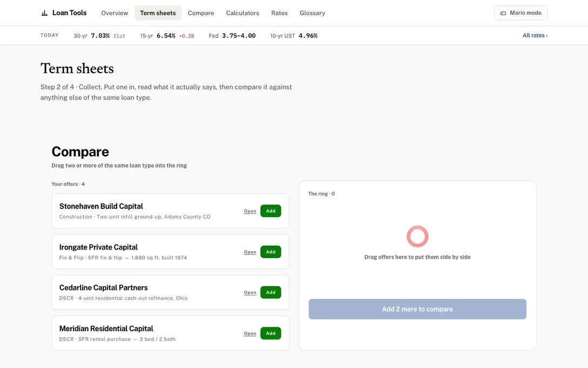This screenshot has width=588, height=368.
Task: Toggle Mario mode
Action: coord(520,13)
